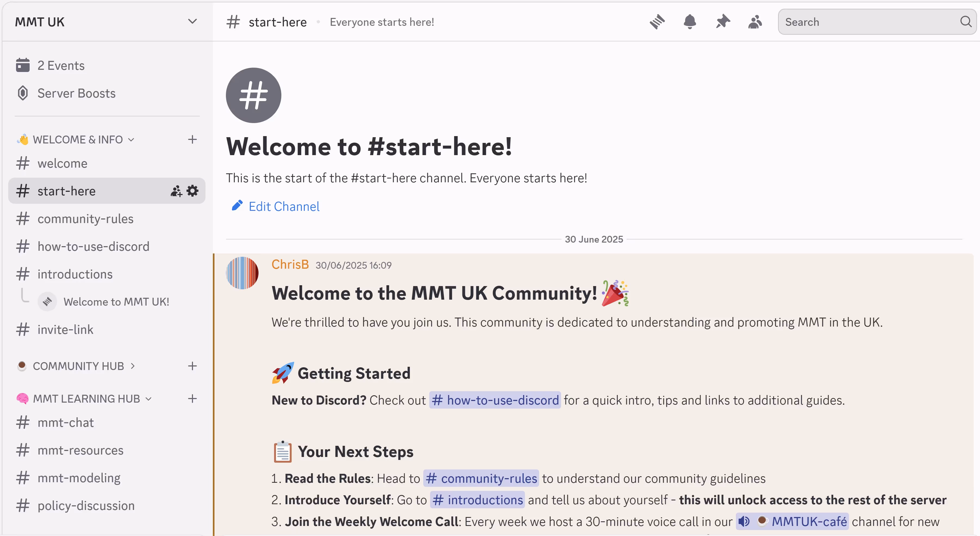Collapse the WELCOME & INFO category
The width and height of the screenshot is (980, 536).
click(78, 140)
